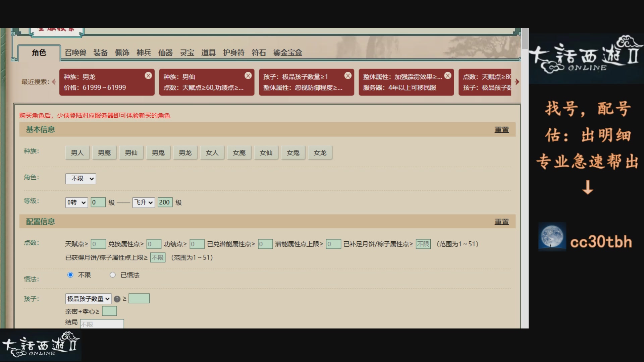Choose the 女鬼 race button

293,153
